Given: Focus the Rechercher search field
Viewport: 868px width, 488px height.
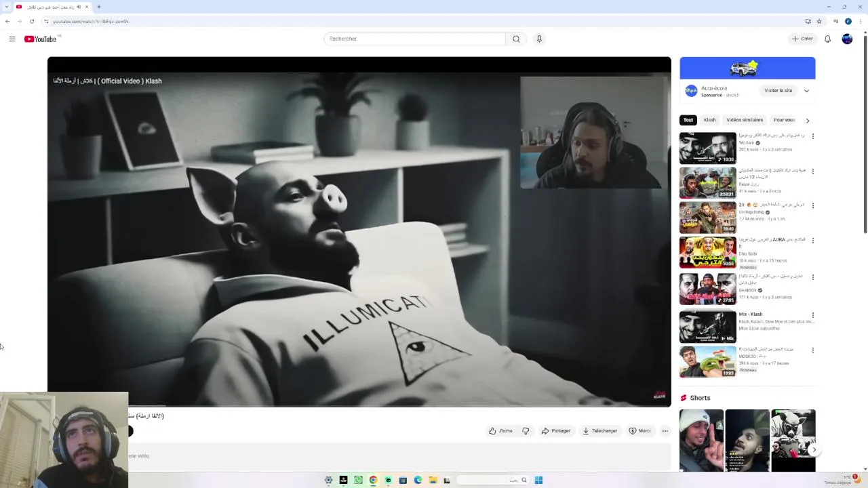Looking at the screenshot, I should [414, 39].
